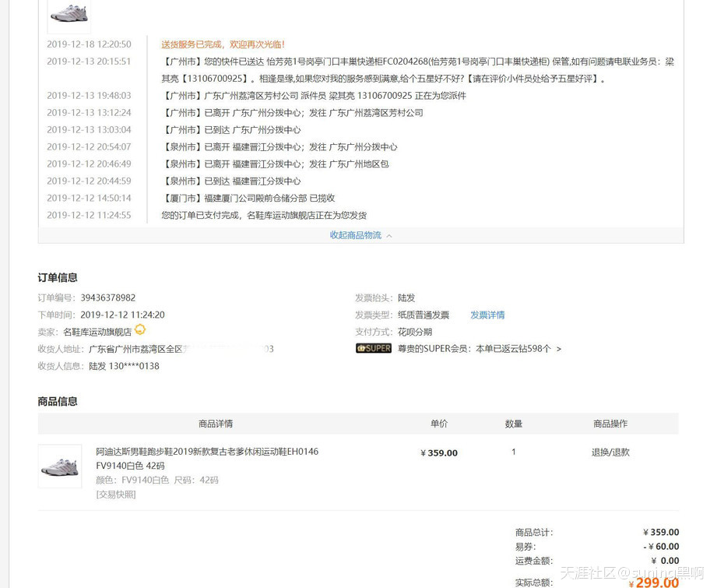Image resolution: width=710 pixels, height=588 pixels.
Task: Click the 运费金额 ¥0.00 value
Action: pos(665,561)
